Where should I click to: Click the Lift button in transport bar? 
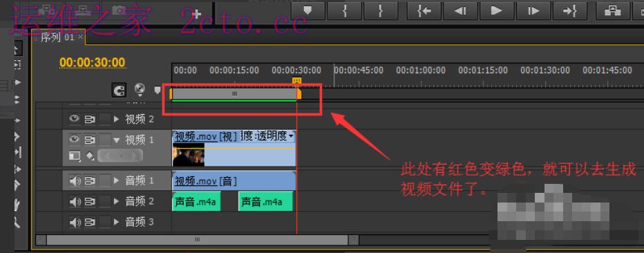[x=613, y=11]
